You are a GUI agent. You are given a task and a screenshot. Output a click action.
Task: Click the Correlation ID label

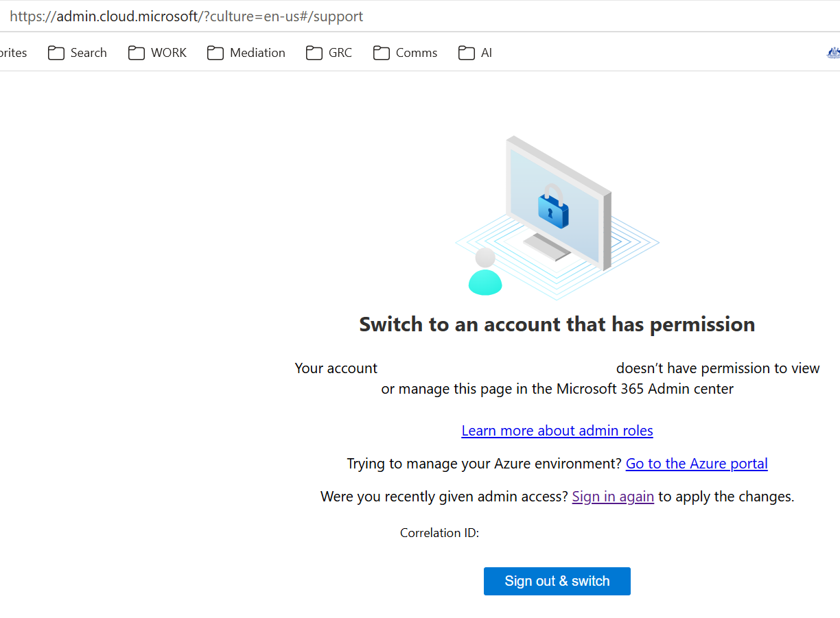(x=439, y=533)
